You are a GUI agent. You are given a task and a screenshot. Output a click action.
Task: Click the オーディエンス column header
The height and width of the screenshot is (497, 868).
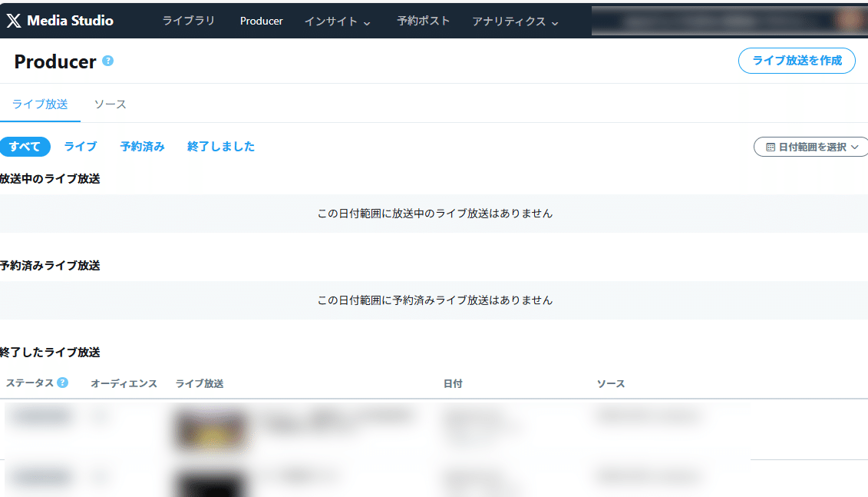click(x=124, y=383)
